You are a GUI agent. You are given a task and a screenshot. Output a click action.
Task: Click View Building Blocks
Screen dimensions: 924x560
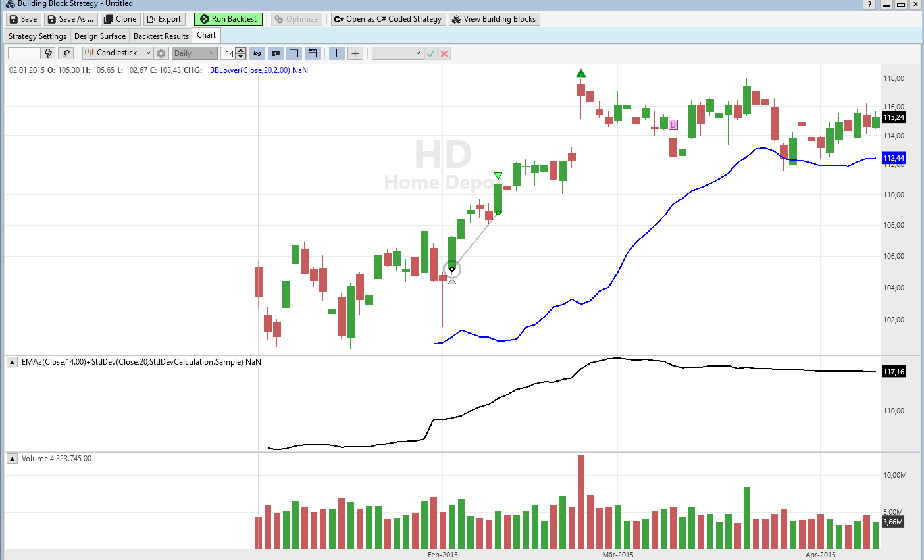coord(494,19)
